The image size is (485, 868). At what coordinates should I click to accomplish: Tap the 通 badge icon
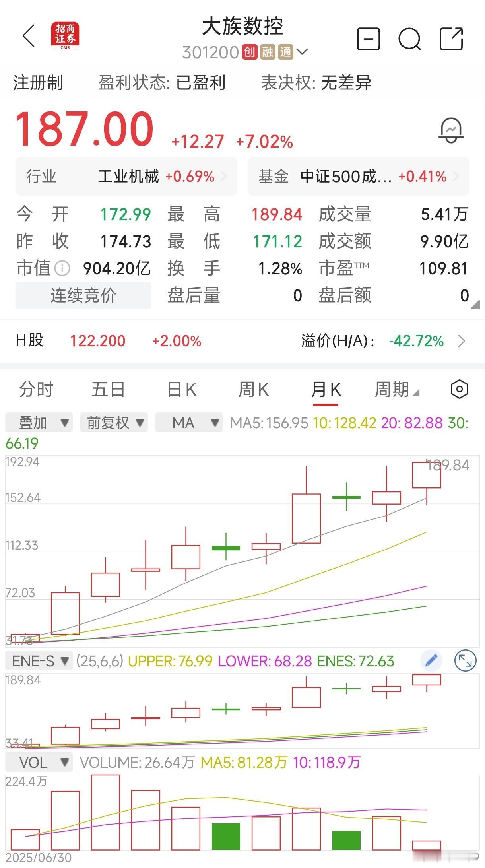(x=285, y=52)
